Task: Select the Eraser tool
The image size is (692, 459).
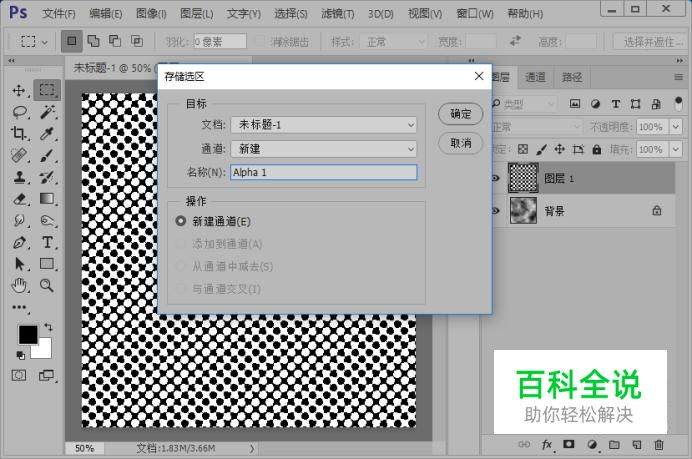Action: (x=19, y=199)
